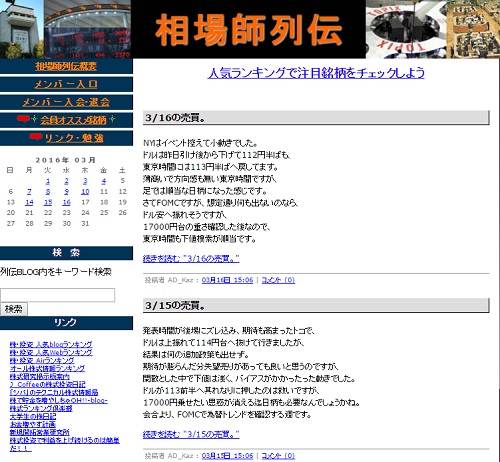This screenshot has height=462, width=500.
Task: Open 株・投資 Airランキング link
Action: (42, 360)
